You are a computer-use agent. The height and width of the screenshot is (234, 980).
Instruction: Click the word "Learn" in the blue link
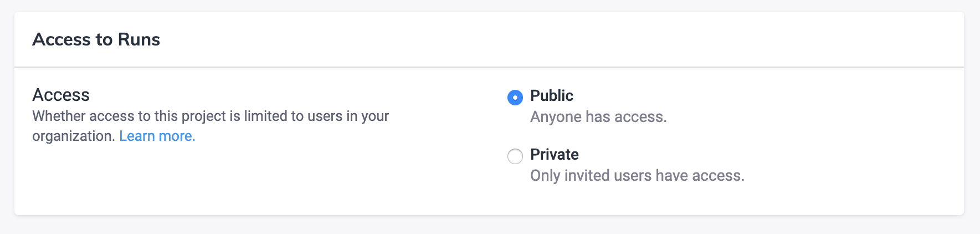click(x=137, y=136)
